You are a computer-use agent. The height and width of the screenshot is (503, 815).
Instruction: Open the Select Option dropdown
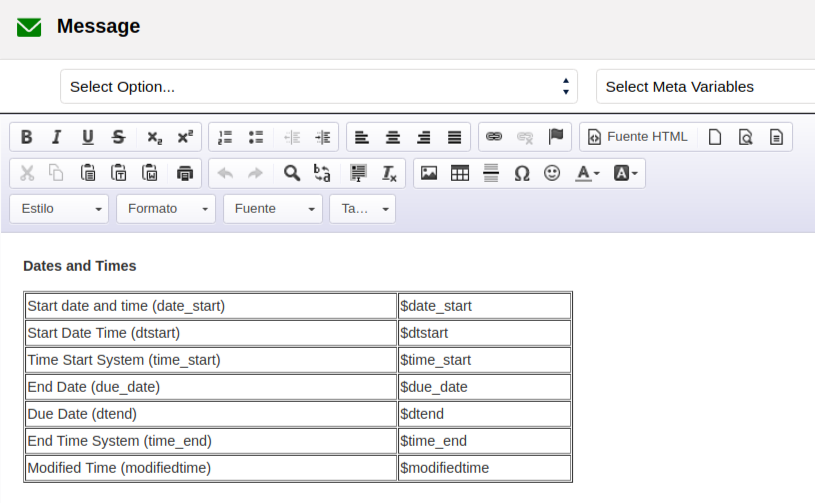pos(319,87)
